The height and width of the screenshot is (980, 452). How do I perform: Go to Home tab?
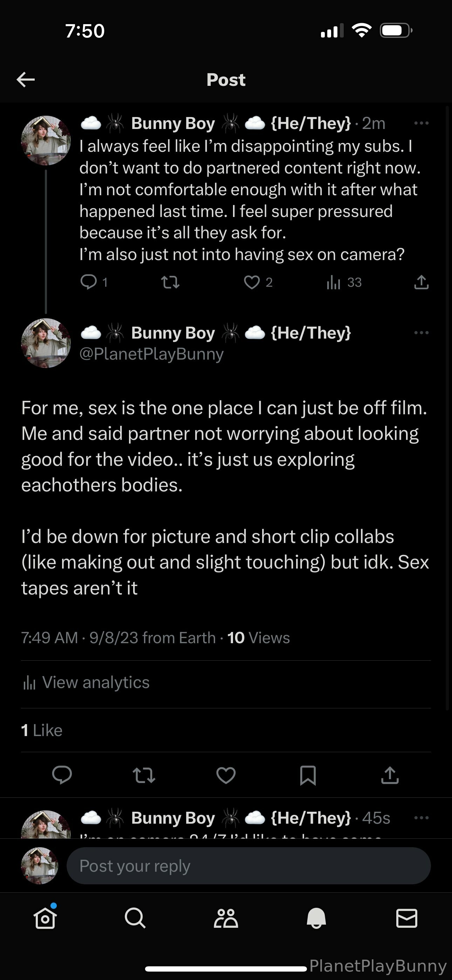pyautogui.click(x=45, y=918)
